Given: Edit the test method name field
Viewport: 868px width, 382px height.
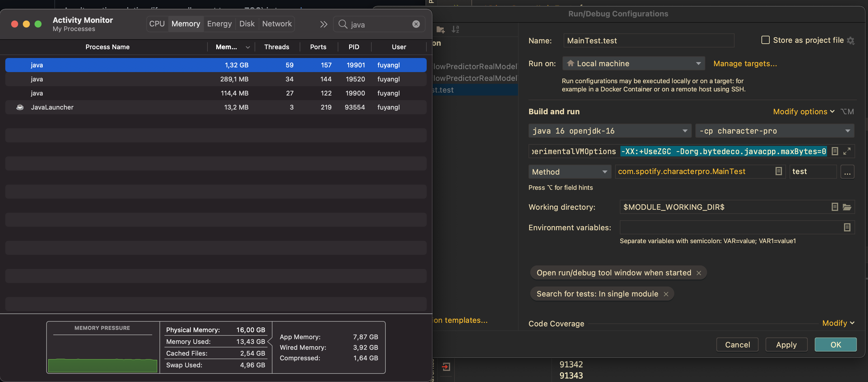Looking at the screenshot, I should (813, 171).
